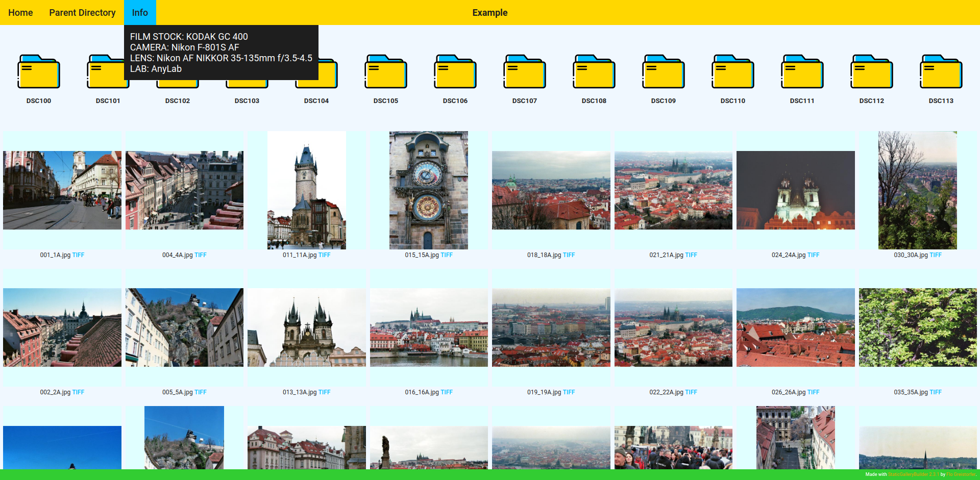Open green leaves photo 035_35A
Screen dimensions: 980x480
(x=917, y=327)
